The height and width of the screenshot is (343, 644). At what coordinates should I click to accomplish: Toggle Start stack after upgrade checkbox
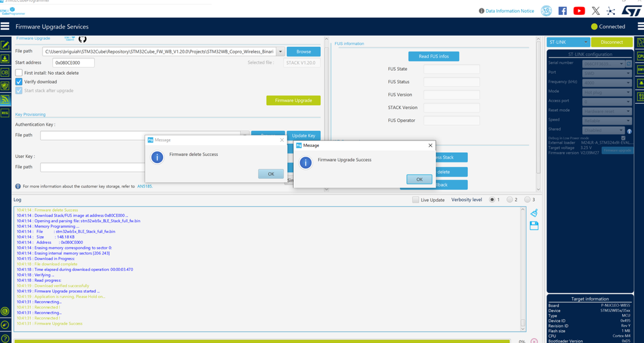(19, 90)
